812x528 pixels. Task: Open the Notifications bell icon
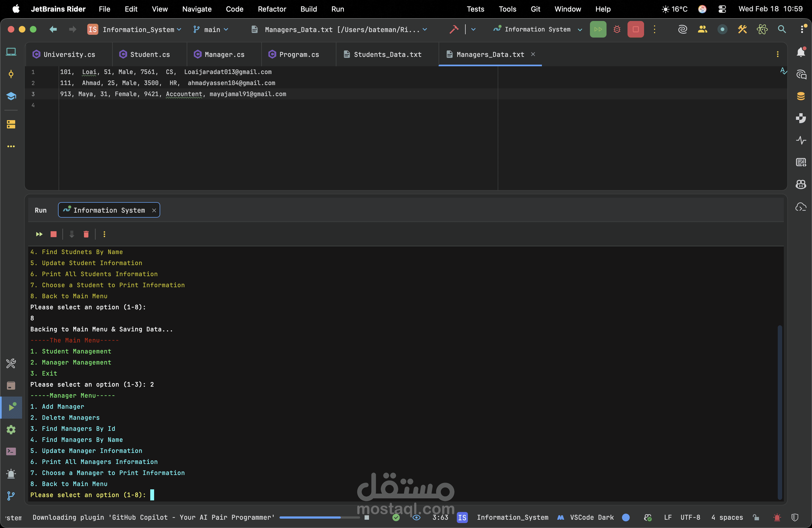pyautogui.click(x=800, y=52)
